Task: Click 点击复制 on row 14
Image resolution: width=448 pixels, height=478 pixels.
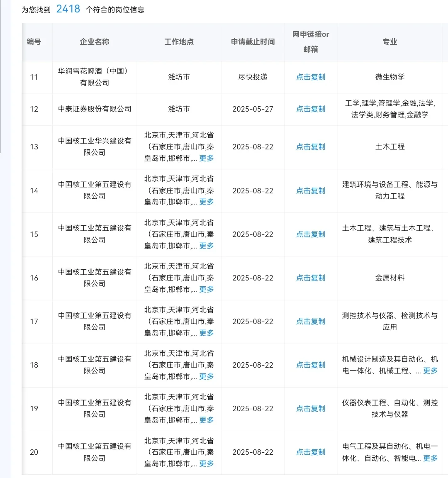Action: tap(310, 190)
